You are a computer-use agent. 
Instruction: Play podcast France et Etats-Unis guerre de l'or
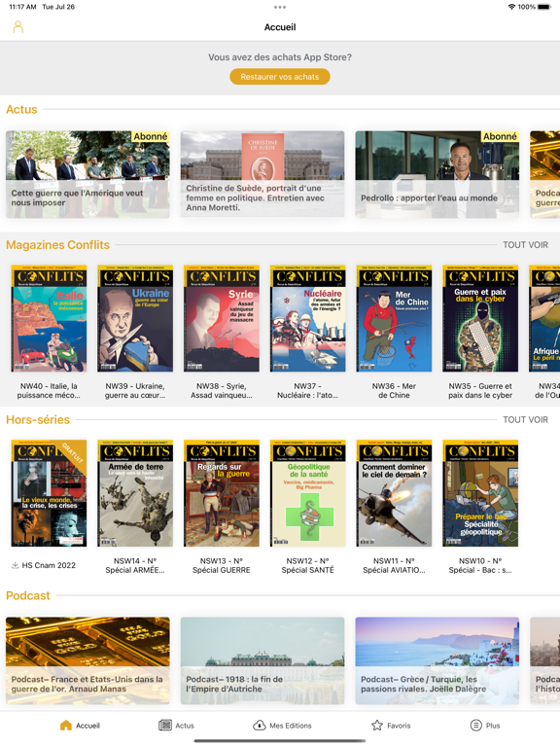coord(87,660)
